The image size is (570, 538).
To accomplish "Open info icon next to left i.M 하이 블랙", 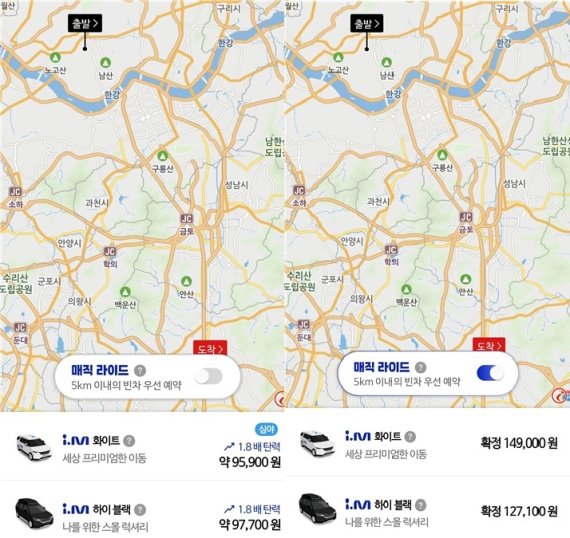I will pos(140,510).
